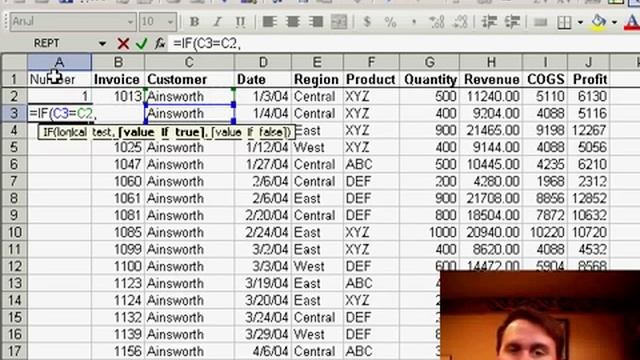Click value_if_false in the IF tooltip
Screen dimensions: 640x360
[x=250, y=132]
